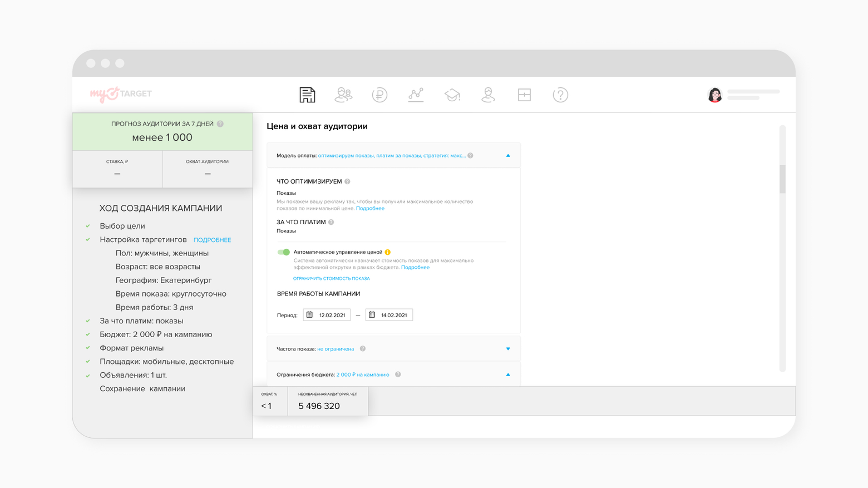Select 'Бюджет: 2 000 ₽ на кампанию' step
The height and width of the screenshot is (488, 868).
point(156,334)
